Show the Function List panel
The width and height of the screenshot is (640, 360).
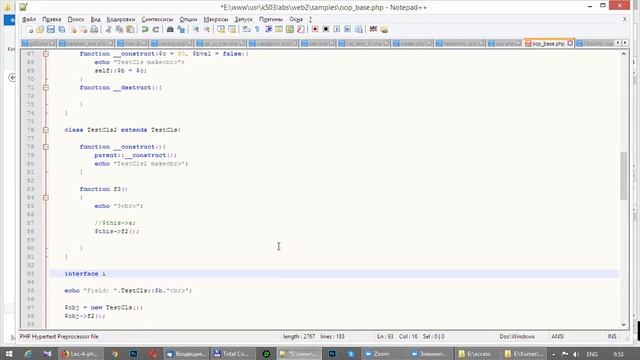pos(301,29)
